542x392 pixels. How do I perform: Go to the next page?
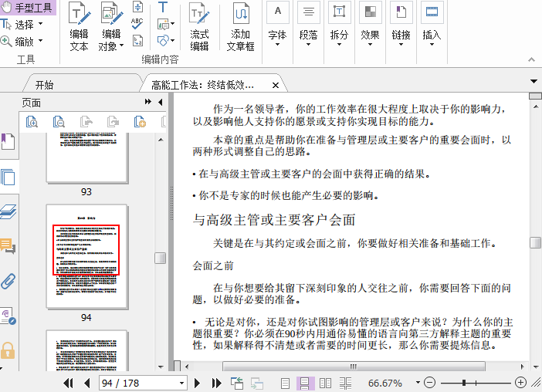coord(198,383)
